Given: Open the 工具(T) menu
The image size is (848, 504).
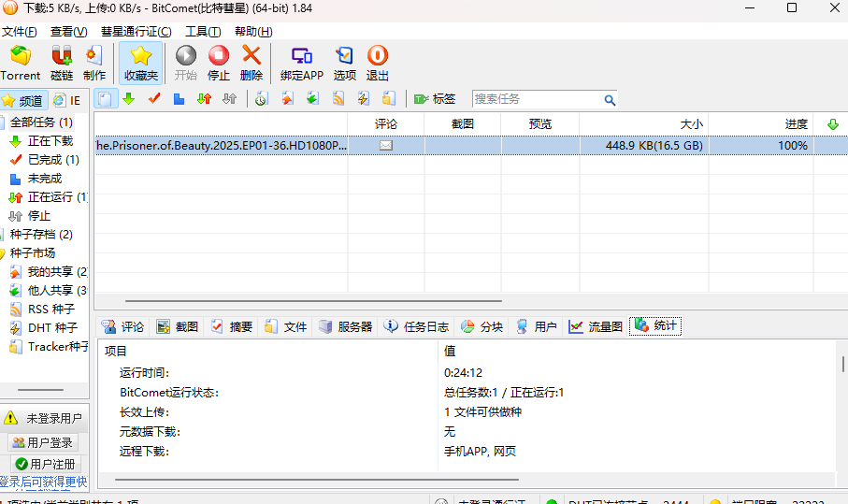Looking at the screenshot, I should [203, 32].
